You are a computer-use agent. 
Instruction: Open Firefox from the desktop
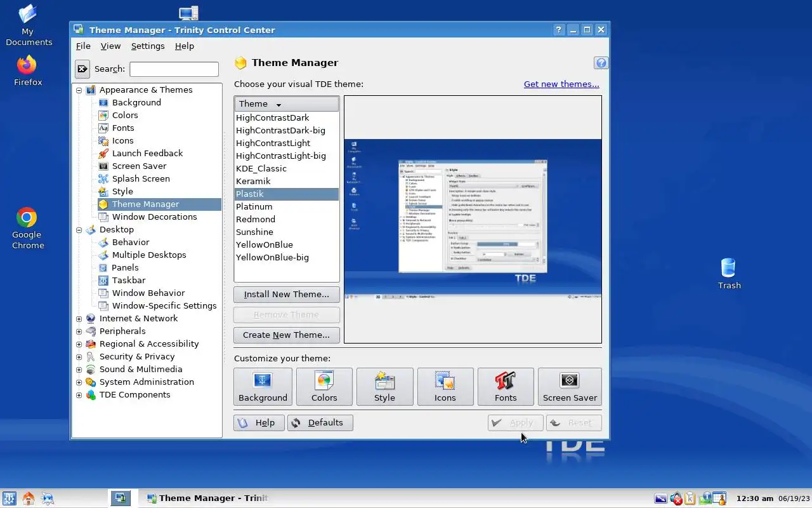click(27, 70)
